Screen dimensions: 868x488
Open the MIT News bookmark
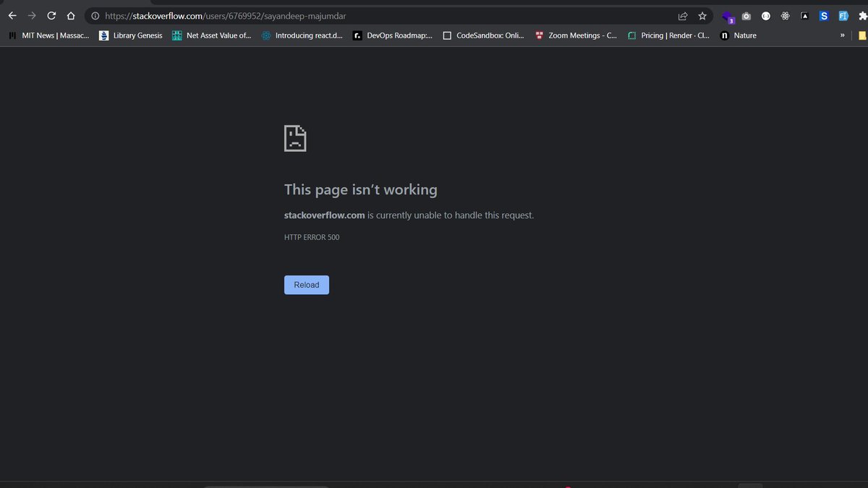click(49, 35)
